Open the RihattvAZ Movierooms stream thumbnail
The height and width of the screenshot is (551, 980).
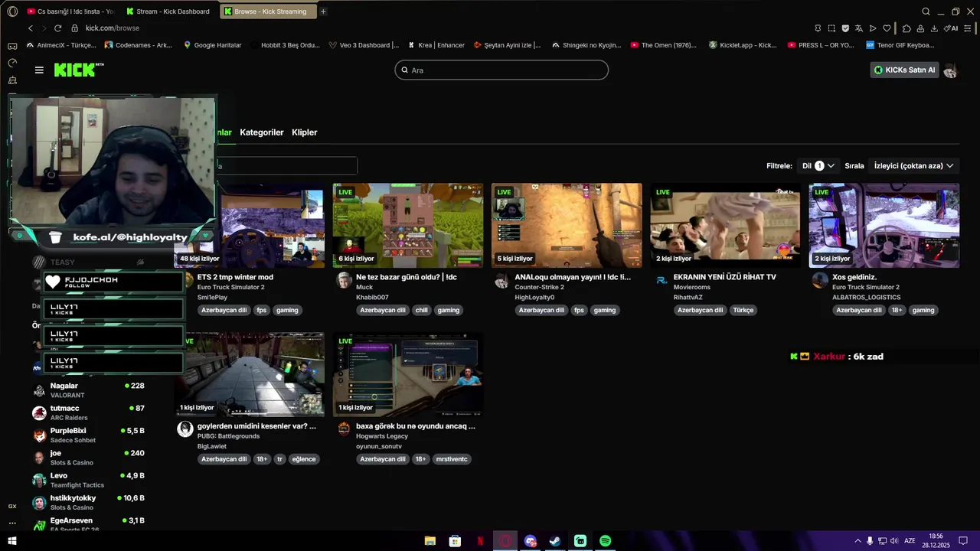click(725, 225)
